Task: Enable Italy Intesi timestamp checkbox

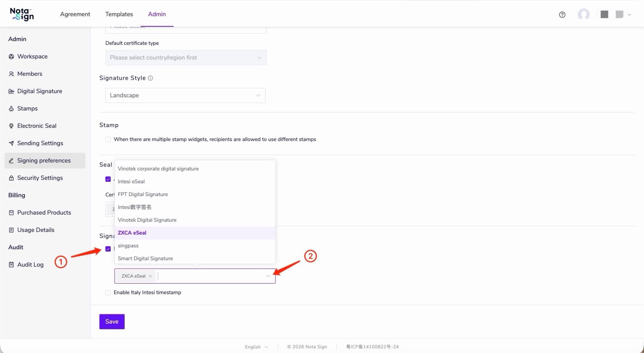Action: 108,293
